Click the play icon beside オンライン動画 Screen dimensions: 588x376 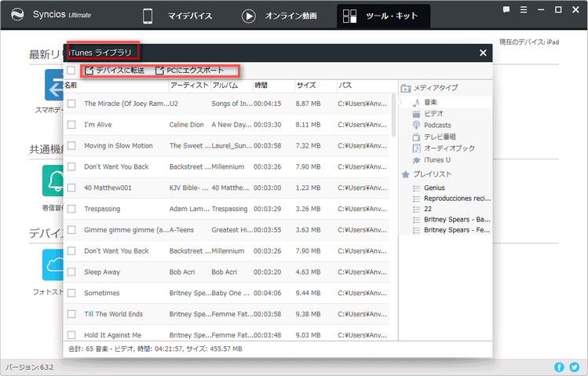[x=248, y=16]
